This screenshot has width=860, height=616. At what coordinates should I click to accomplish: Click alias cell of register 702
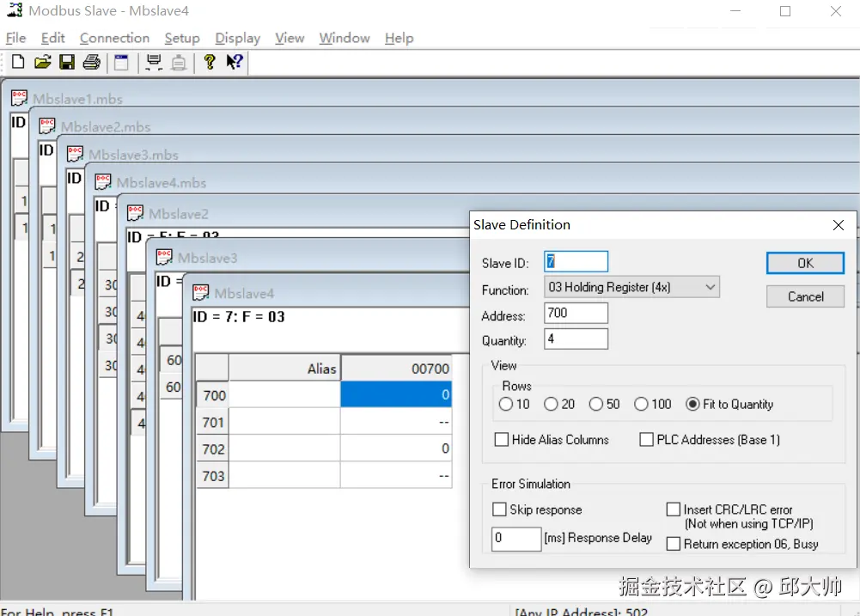[x=284, y=448]
